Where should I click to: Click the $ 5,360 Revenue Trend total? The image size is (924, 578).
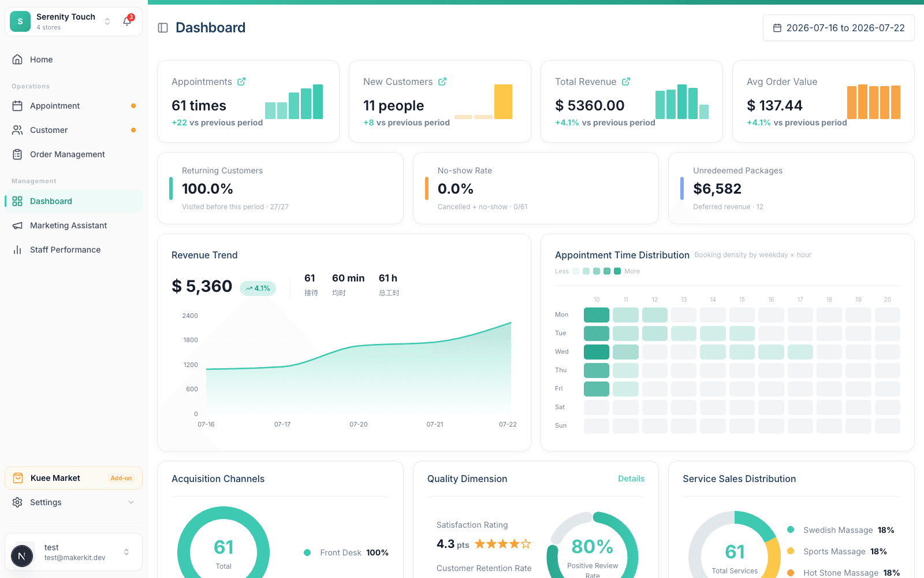point(202,286)
